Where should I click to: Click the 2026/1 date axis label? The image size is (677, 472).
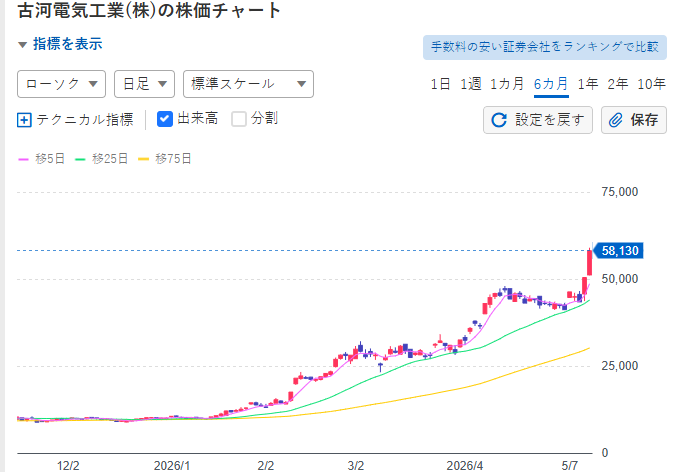pyautogui.click(x=172, y=466)
